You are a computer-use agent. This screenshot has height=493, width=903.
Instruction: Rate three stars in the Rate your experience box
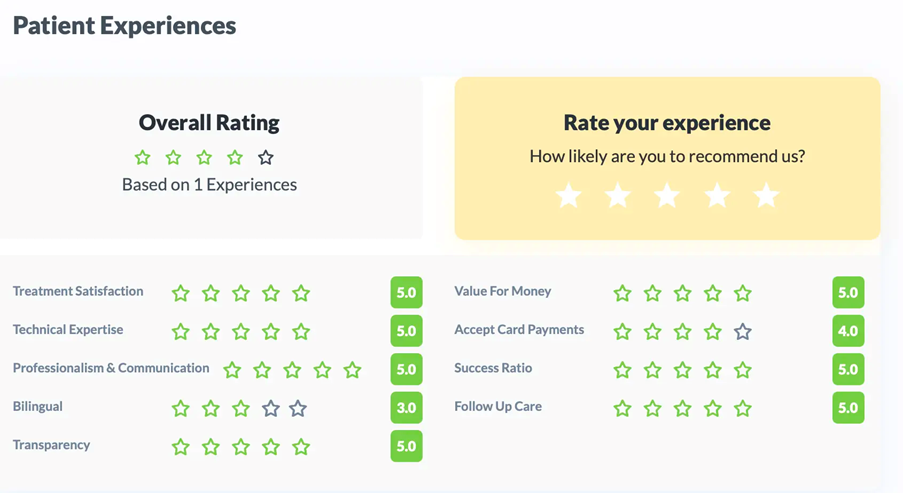[x=667, y=195]
